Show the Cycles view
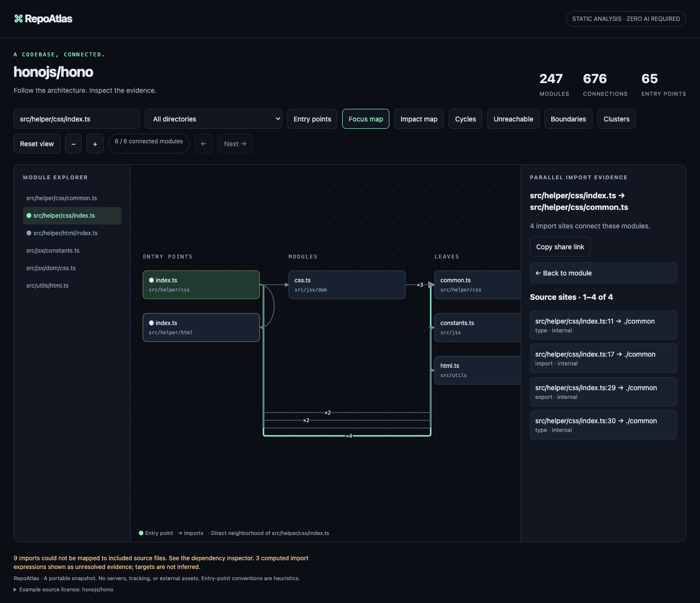This screenshot has width=700, height=603. click(465, 119)
